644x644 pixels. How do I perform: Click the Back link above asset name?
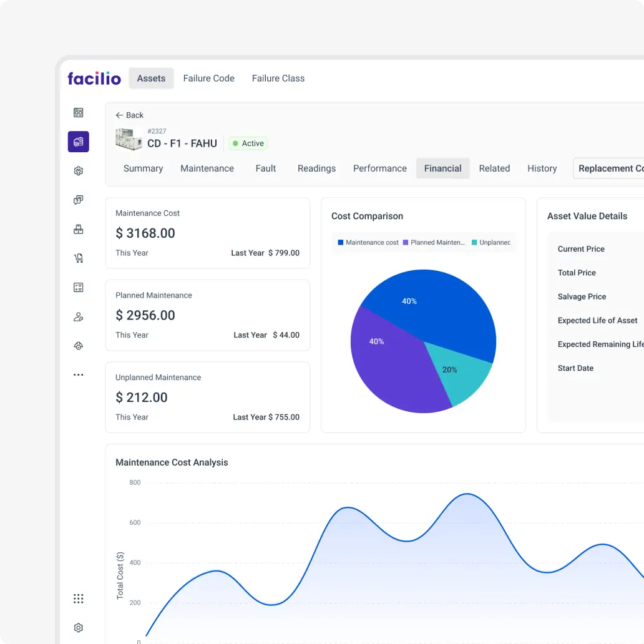coord(129,115)
